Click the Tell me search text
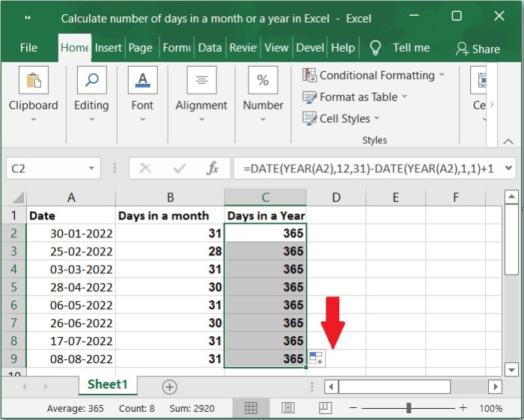 (411, 48)
